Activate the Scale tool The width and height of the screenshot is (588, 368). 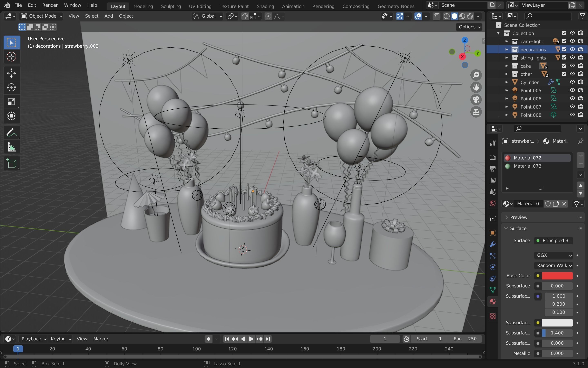[11, 102]
